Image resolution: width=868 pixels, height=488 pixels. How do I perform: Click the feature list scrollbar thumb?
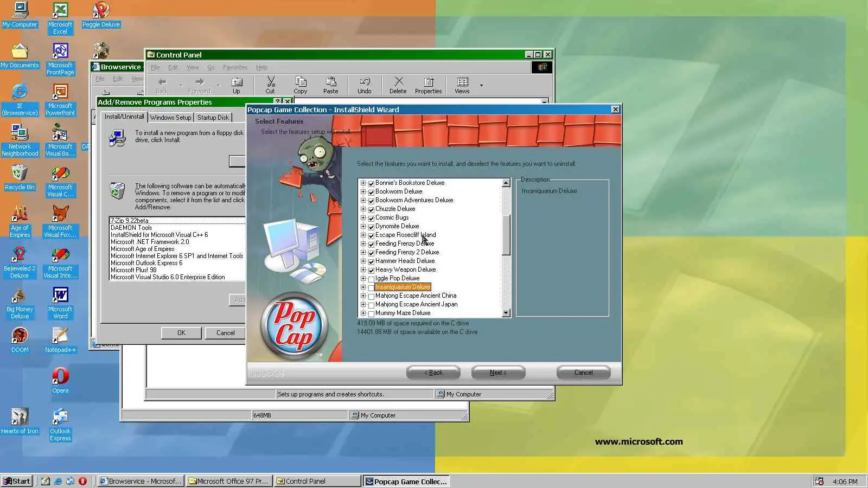[x=506, y=235]
